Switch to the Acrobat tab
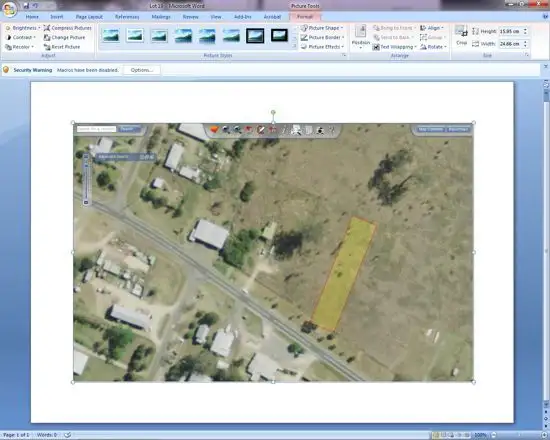This screenshot has height=440, width=550. 272,16
